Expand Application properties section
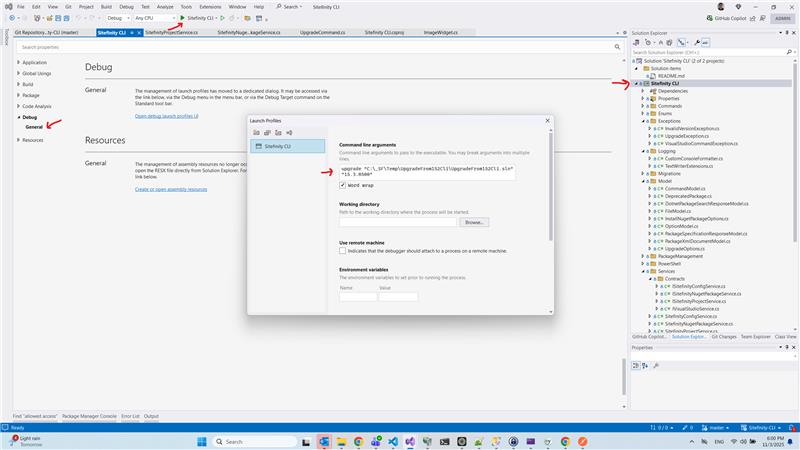Image resolution: width=800 pixels, height=450 pixels. [19, 62]
